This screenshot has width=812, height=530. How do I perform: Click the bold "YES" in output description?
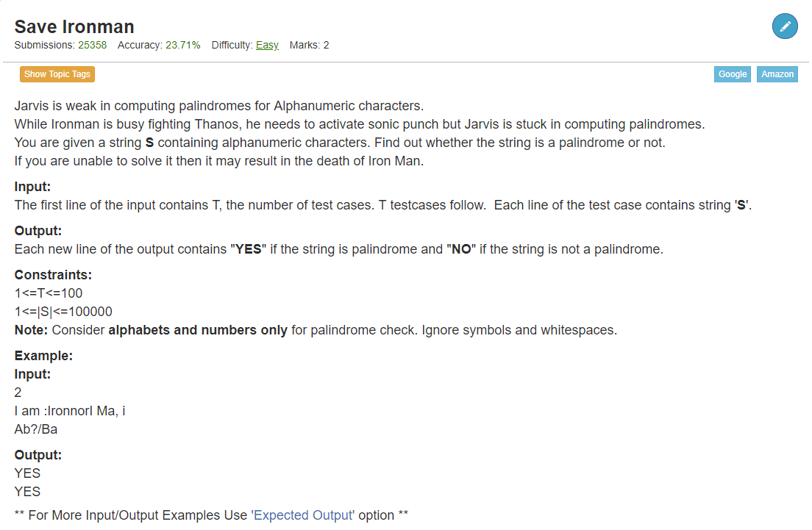[248, 249]
